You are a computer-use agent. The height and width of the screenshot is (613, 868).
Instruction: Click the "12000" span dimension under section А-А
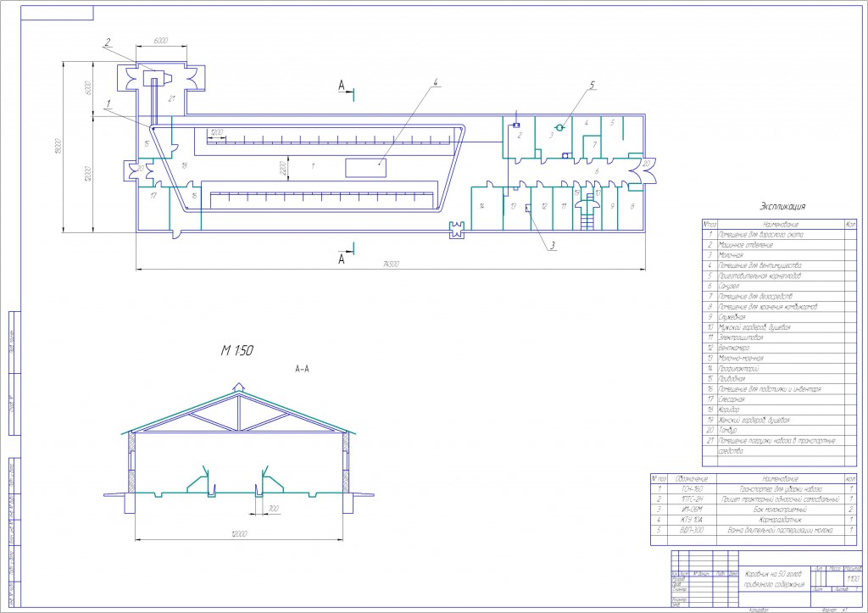tap(238, 534)
